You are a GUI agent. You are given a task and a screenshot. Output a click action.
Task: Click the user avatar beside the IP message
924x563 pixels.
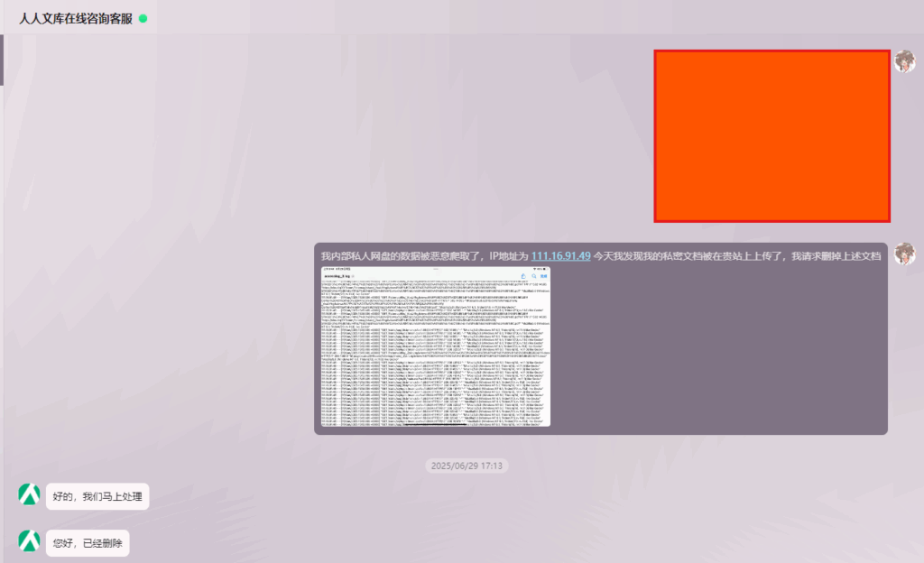[904, 254]
